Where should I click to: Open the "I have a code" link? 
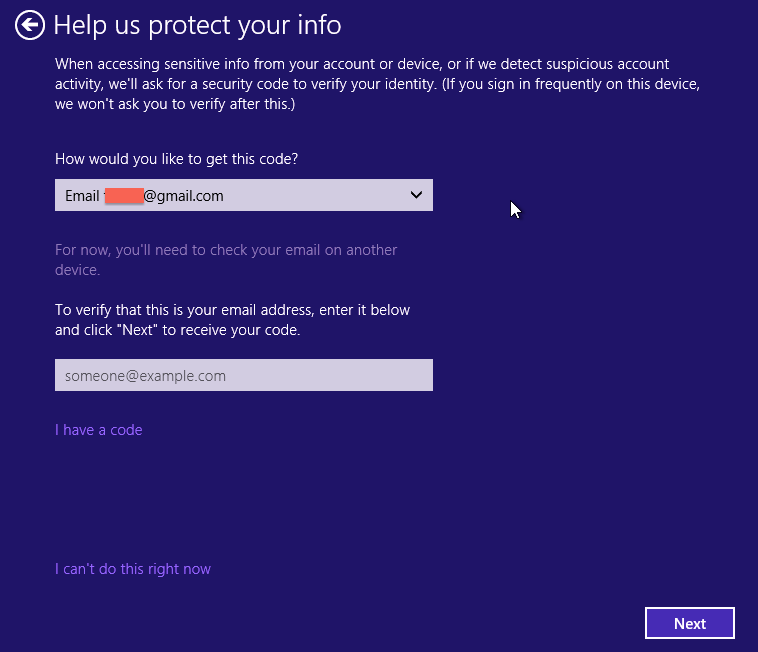(98, 430)
